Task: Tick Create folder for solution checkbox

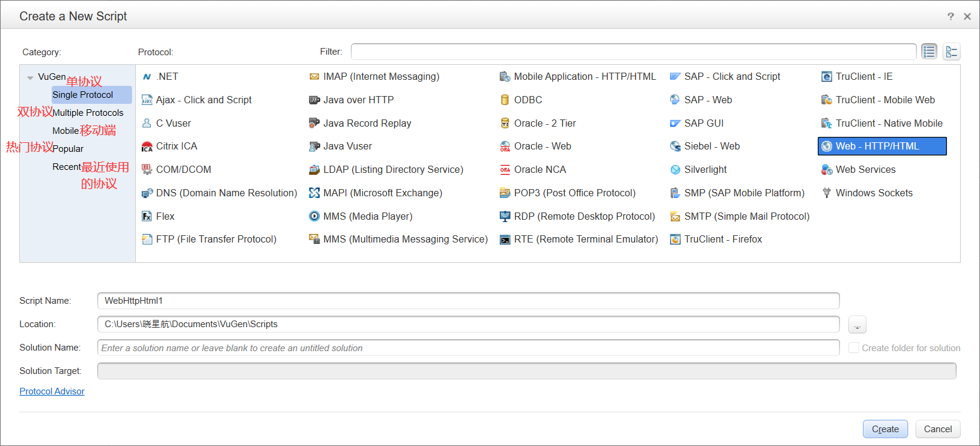Action: tap(853, 348)
